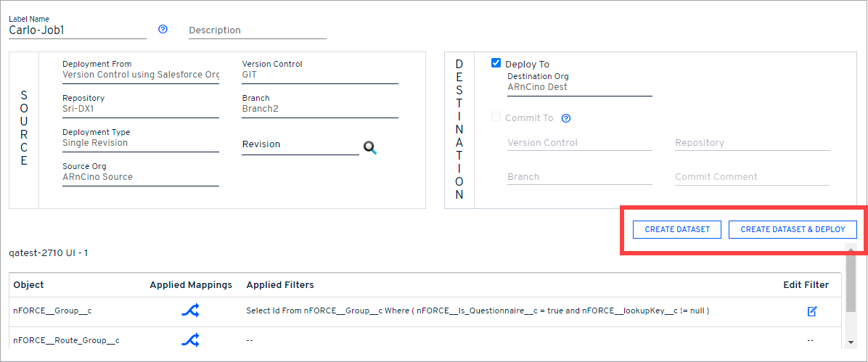Click the help icon next to Label Name
The width and height of the screenshot is (868, 362).
pyautogui.click(x=163, y=30)
